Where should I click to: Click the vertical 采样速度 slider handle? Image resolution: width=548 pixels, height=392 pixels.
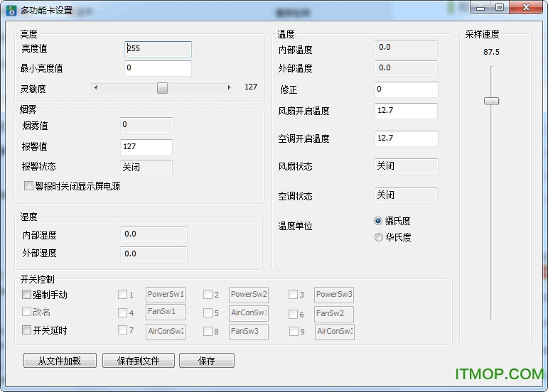491,101
